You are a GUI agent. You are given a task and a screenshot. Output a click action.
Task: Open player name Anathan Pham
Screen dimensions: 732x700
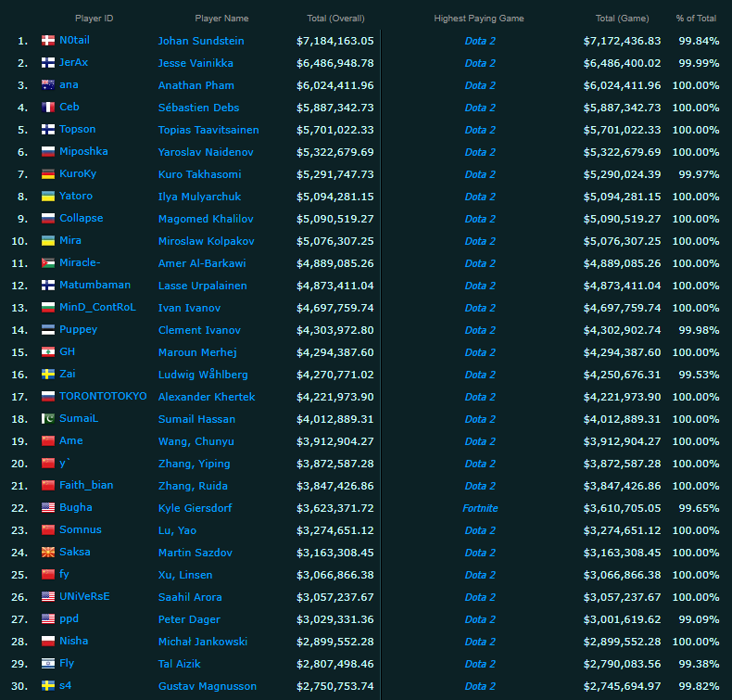(196, 85)
